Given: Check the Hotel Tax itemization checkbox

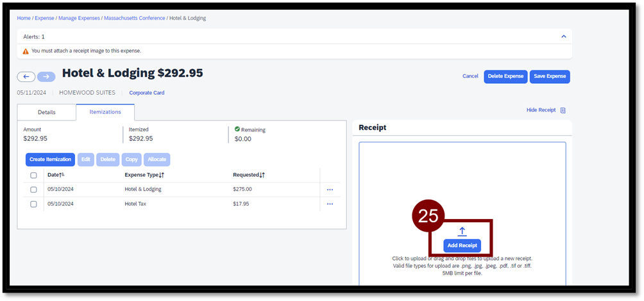Looking at the screenshot, I should tap(33, 204).
